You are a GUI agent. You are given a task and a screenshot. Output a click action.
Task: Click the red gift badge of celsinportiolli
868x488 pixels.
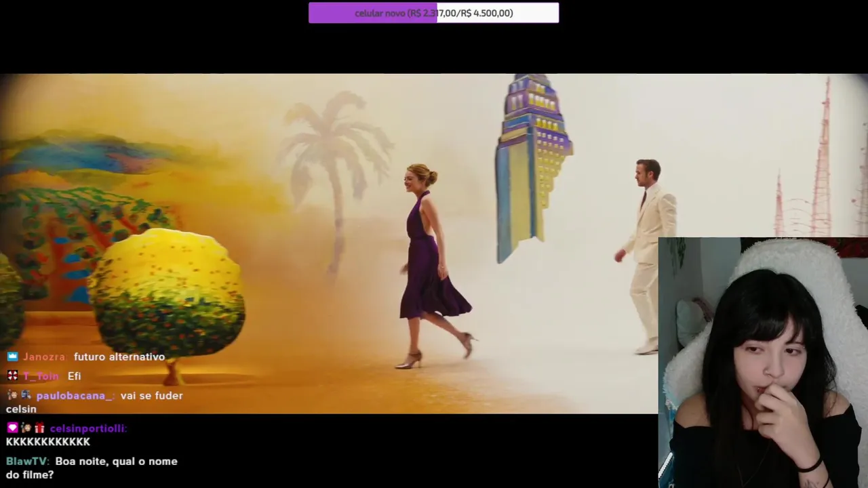39,428
